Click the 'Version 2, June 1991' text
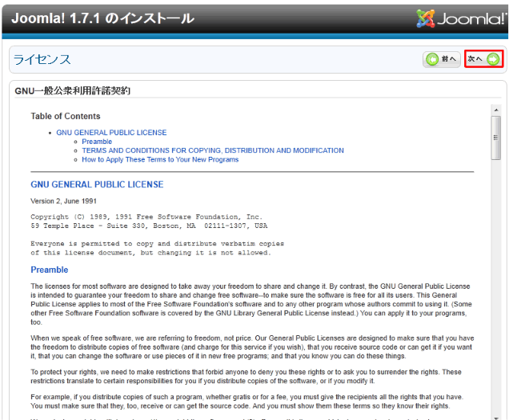This screenshot has width=509, height=420. click(x=64, y=201)
